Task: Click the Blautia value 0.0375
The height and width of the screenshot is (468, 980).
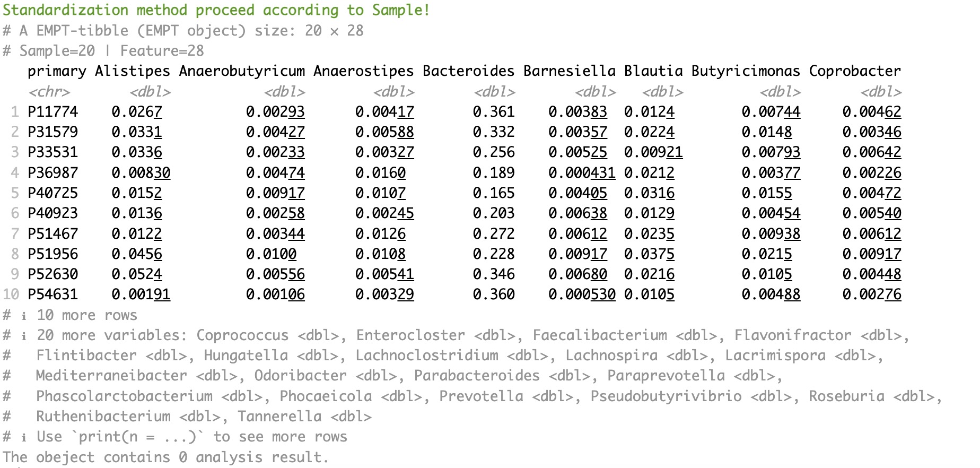Action: point(649,254)
